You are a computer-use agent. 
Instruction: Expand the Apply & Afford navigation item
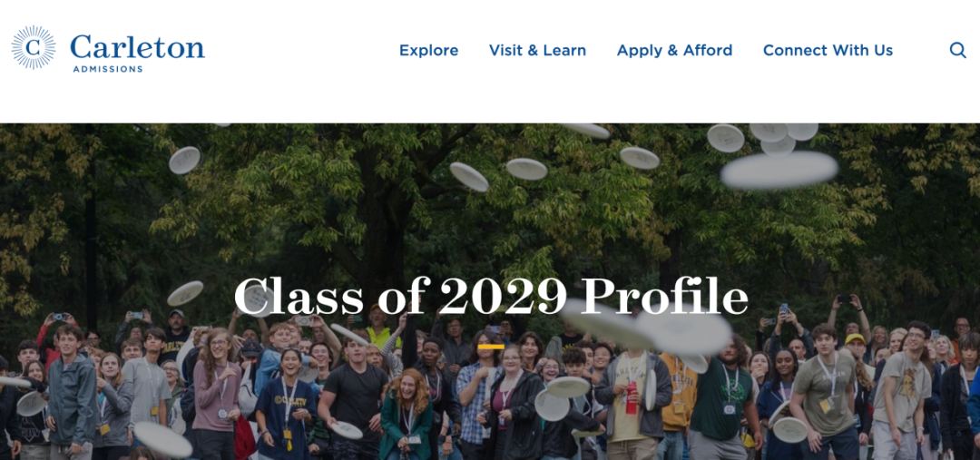pos(674,51)
